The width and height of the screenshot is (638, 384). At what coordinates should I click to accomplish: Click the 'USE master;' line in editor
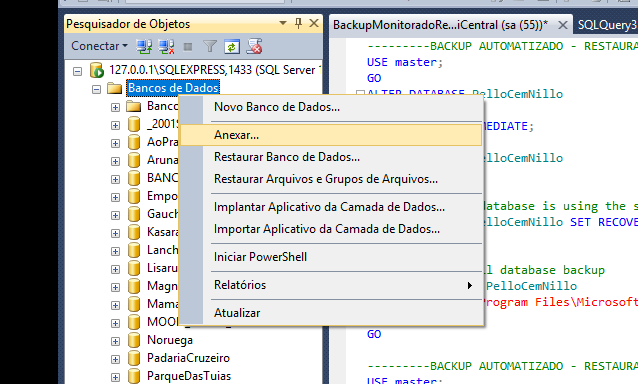click(x=405, y=62)
